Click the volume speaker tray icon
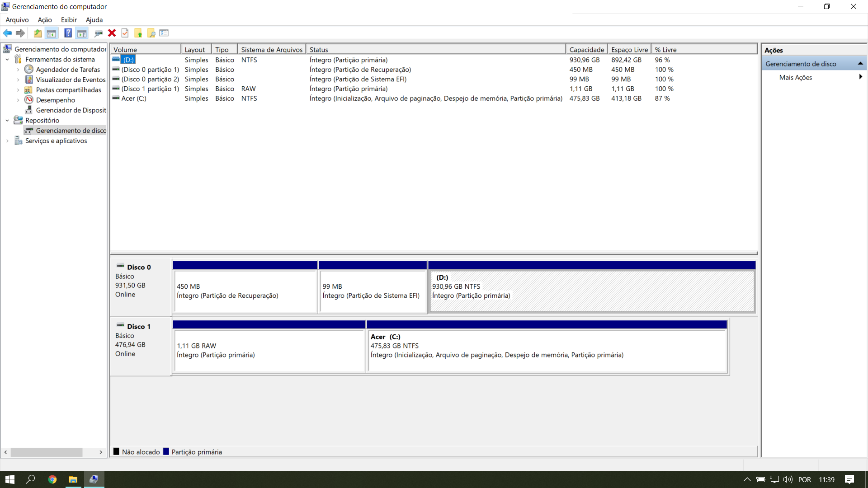 [788, 479]
